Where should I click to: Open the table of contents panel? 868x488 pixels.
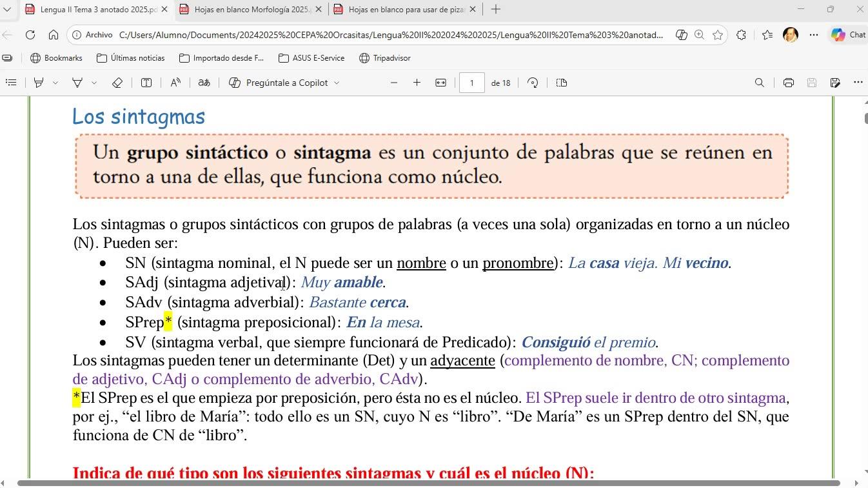(x=11, y=83)
